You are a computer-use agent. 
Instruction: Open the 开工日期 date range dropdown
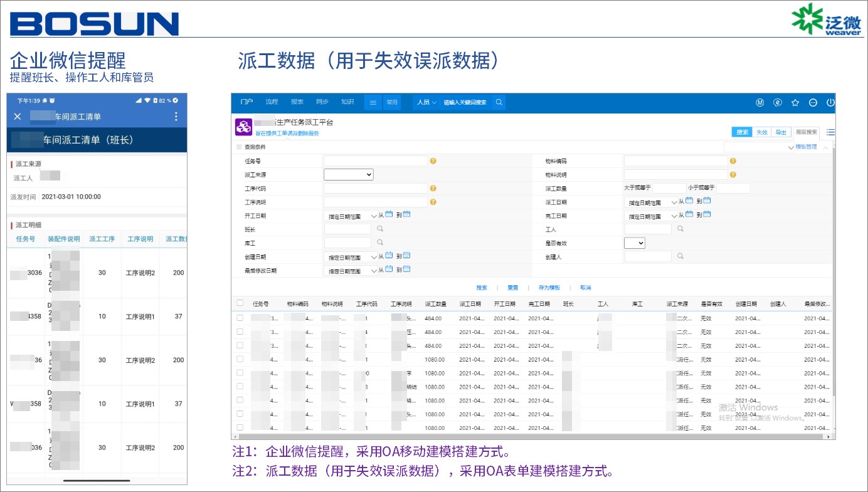(352, 216)
